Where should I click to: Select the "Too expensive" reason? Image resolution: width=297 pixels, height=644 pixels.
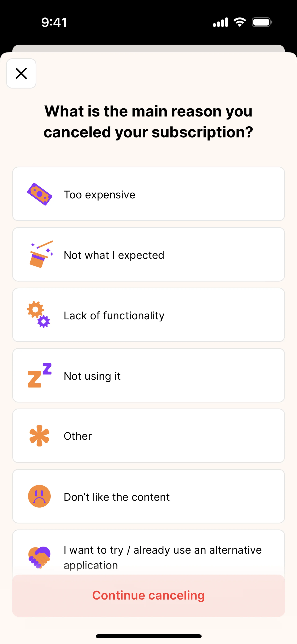[99, 195]
